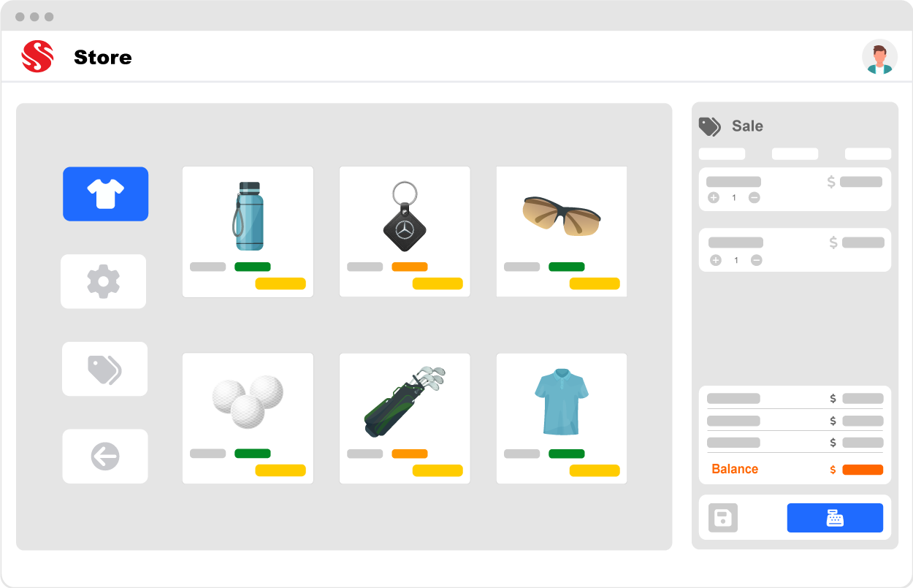Decrease quantity of first sale item
The width and height of the screenshot is (913, 588).
tap(755, 198)
